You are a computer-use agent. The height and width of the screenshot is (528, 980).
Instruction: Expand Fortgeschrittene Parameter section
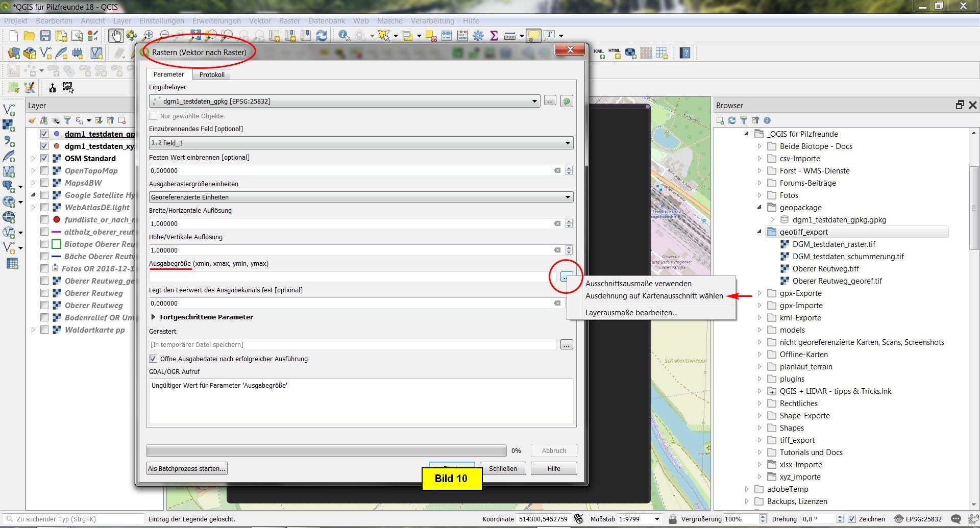coord(153,317)
